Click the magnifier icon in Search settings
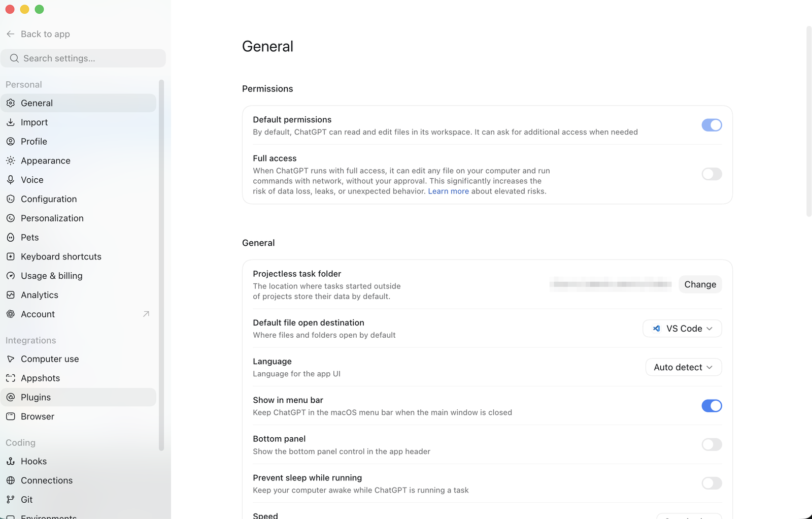Viewport: 812px width, 519px height. pos(14,58)
